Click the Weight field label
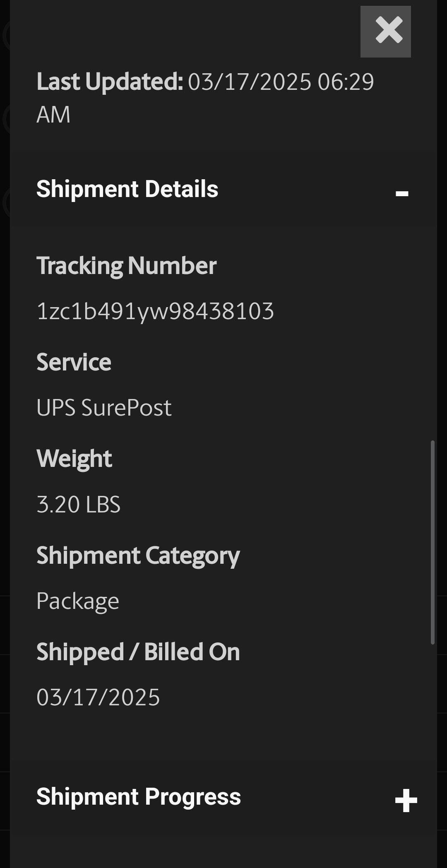The height and width of the screenshot is (868, 447). tap(74, 458)
